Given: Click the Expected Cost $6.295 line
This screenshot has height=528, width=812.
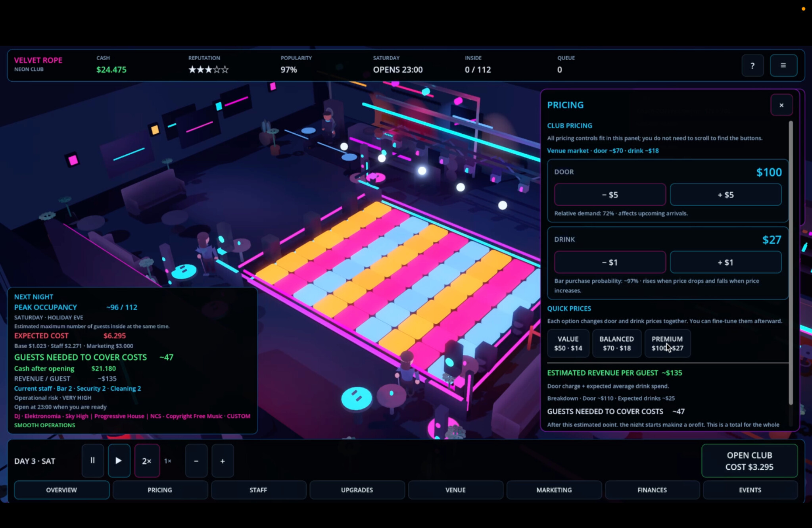Looking at the screenshot, I should 70,336.
